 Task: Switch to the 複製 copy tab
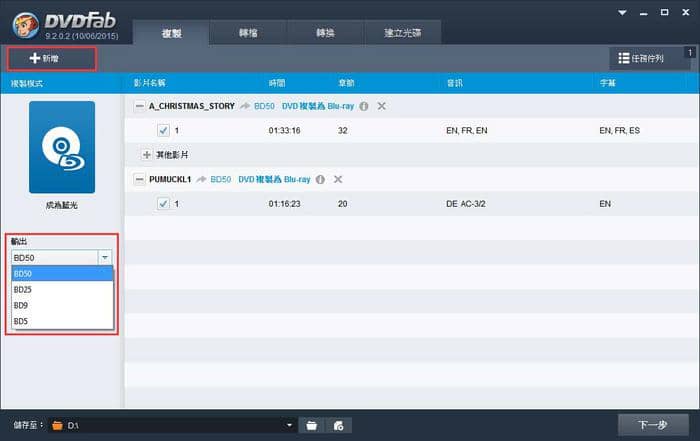point(171,33)
